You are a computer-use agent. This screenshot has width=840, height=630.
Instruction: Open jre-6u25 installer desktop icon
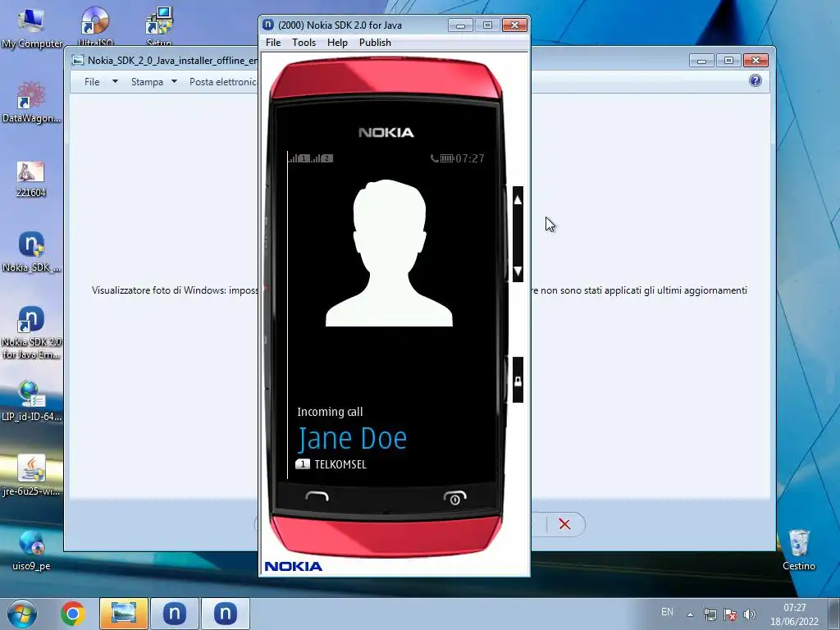tap(31, 475)
